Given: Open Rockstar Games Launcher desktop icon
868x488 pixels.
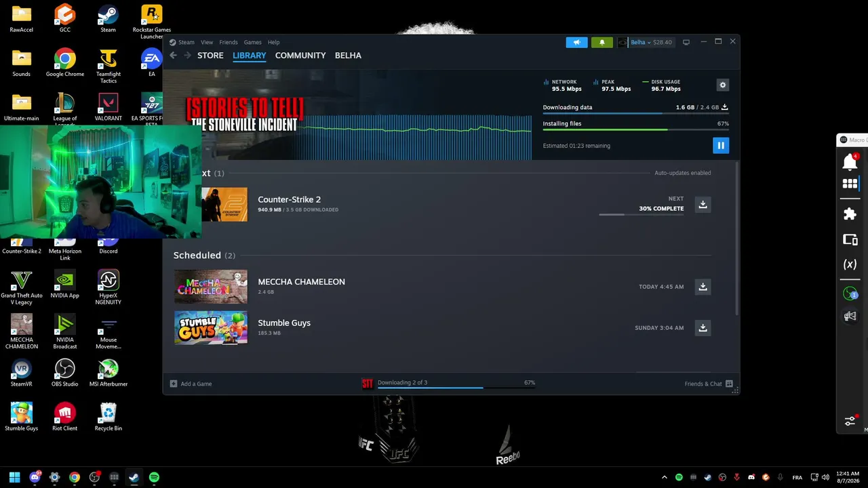Looking at the screenshot, I should [x=152, y=22].
